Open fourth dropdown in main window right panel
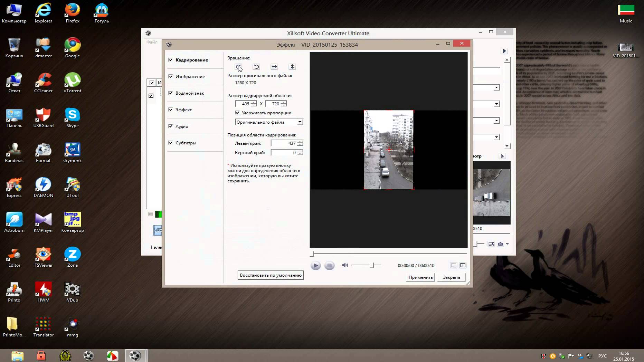Image resolution: width=644 pixels, height=362 pixels. click(496, 137)
